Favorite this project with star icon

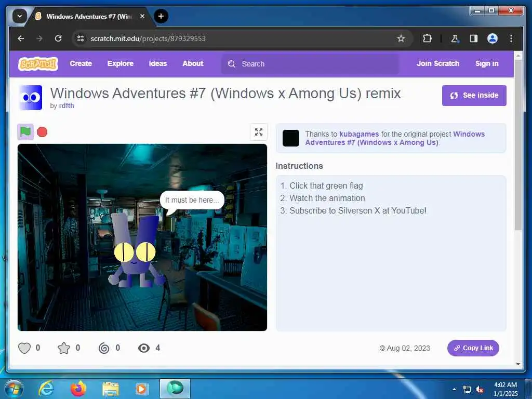(64, 348)
